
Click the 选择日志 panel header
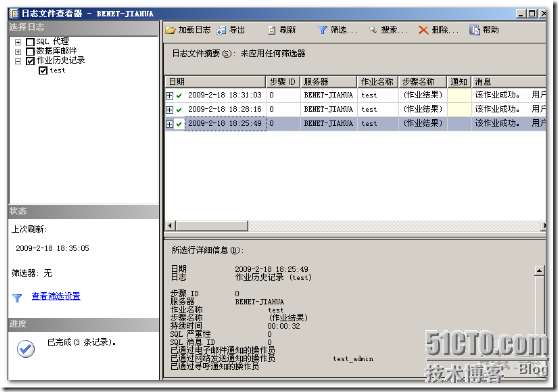pyautogui.click(x=83, y=28)
